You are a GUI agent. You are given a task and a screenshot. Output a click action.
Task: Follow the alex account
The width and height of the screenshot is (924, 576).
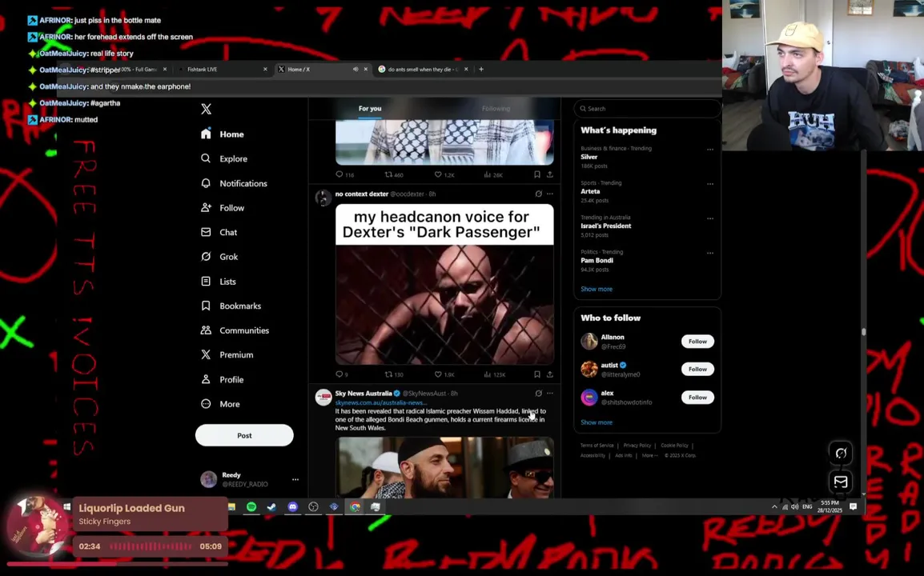click(x=697, y=398)
